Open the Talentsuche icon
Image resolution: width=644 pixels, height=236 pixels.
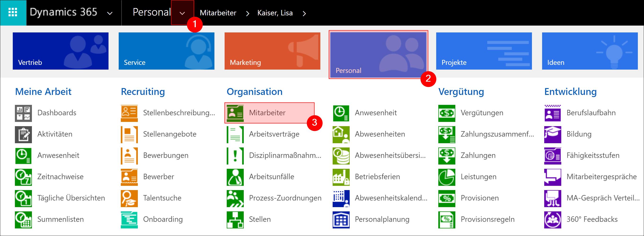tap(129, 198)
